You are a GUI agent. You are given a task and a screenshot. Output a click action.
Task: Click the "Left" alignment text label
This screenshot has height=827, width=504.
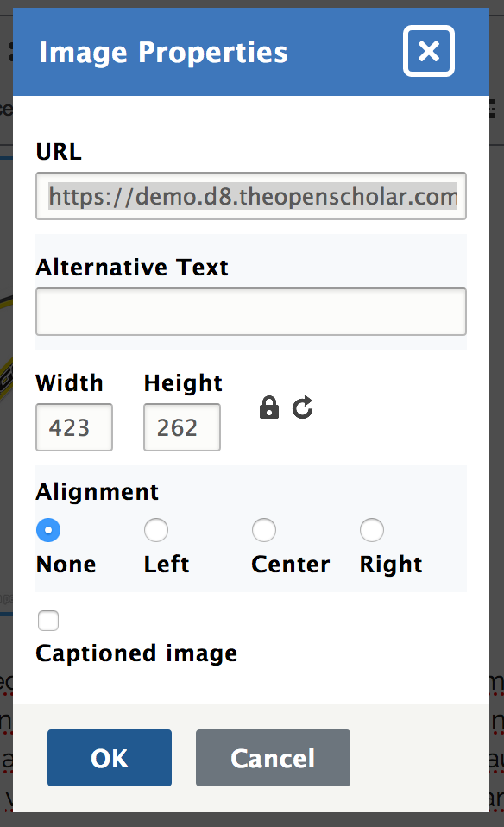(167, 565)
